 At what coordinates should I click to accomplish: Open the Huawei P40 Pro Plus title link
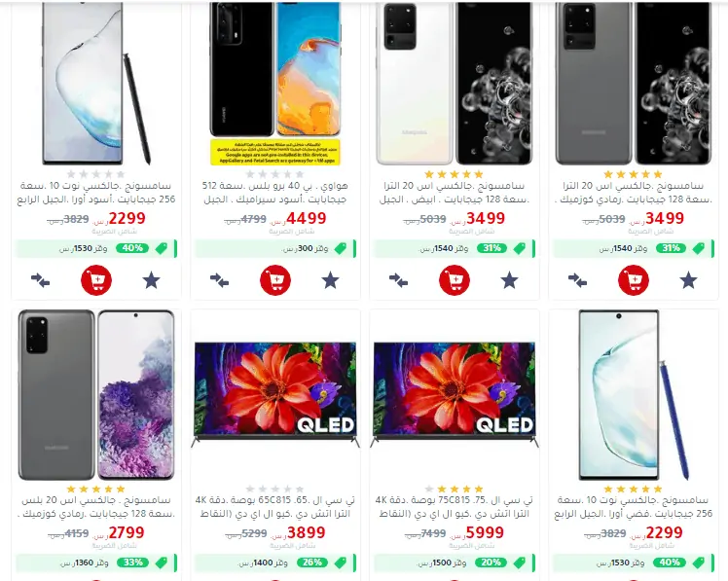coord(275,193)
